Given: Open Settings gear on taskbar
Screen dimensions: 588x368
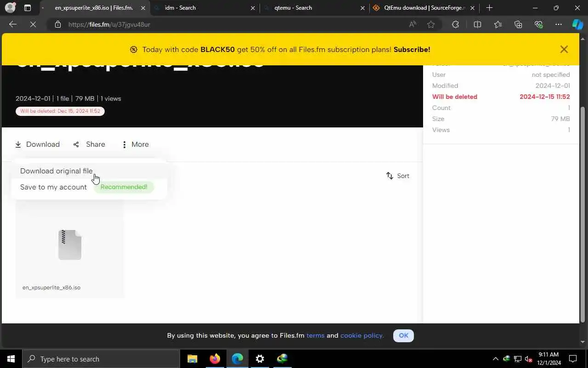Looking at the screenshot, I should (x=260, y=359).
